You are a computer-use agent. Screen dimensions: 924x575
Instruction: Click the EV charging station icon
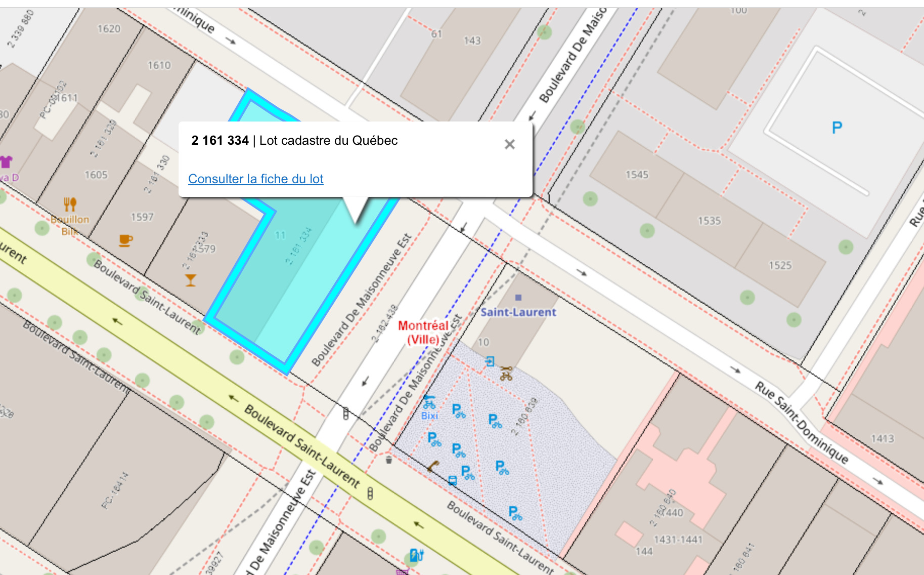416,555
